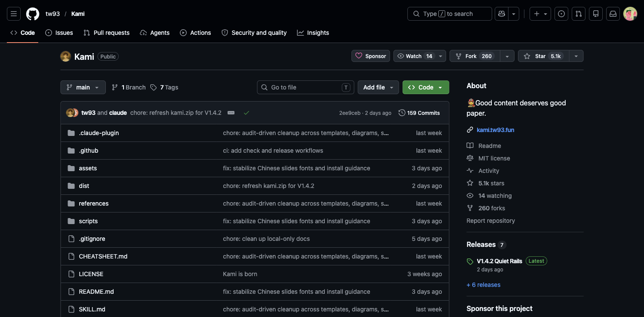Viewport: 644px width, 317px height.
Task: Open the SKILL.md file
Action: click(x=92, y=309)
